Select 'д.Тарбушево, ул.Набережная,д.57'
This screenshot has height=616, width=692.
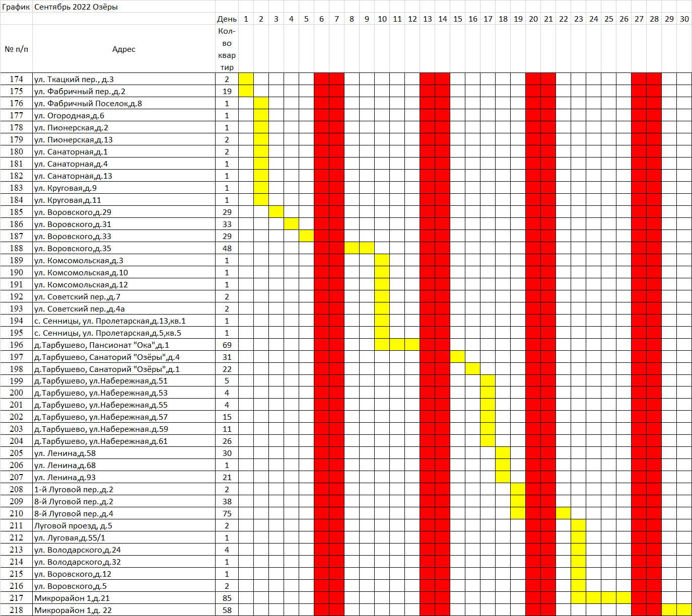point(124,417)
